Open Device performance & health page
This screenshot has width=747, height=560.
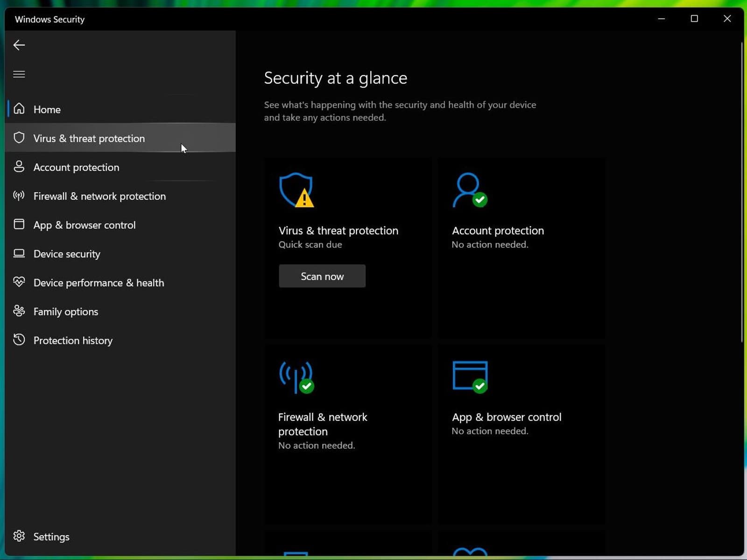coord(120,283)
